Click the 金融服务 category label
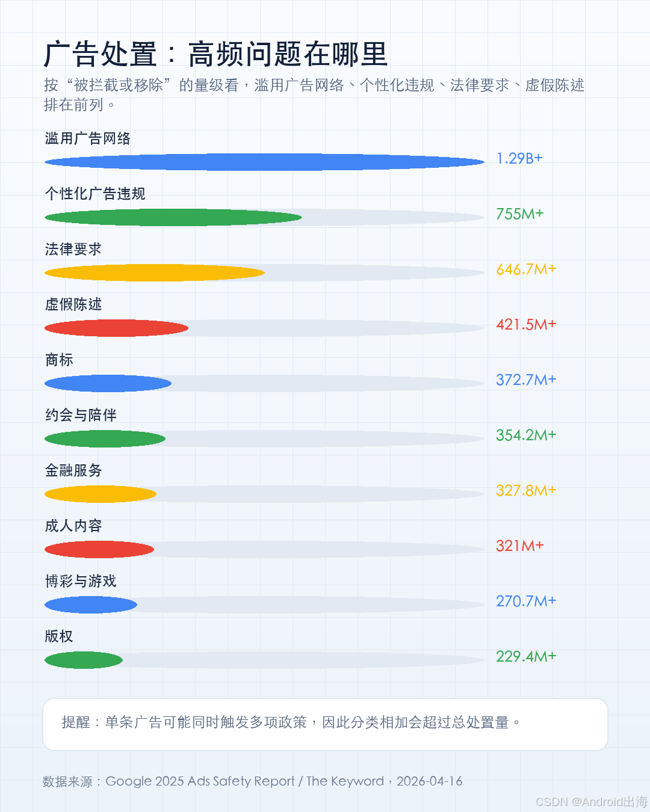 pos(73,470)
